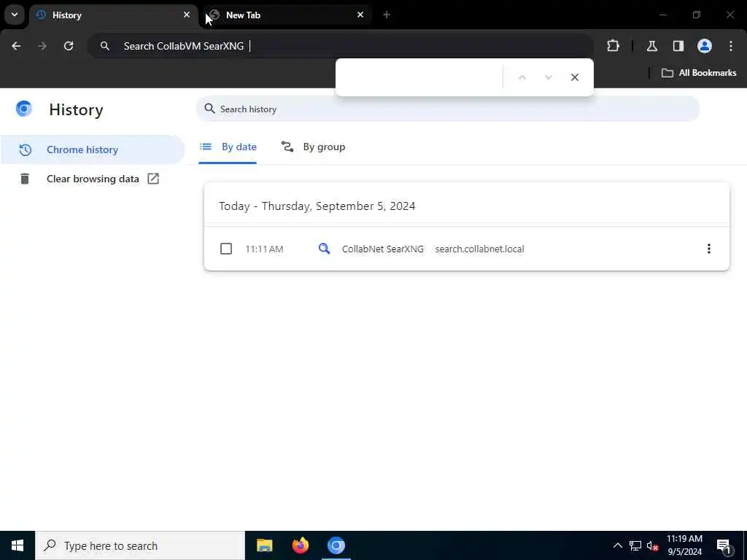
Task: Toggle the browser side panel
Action: [678, 46]
